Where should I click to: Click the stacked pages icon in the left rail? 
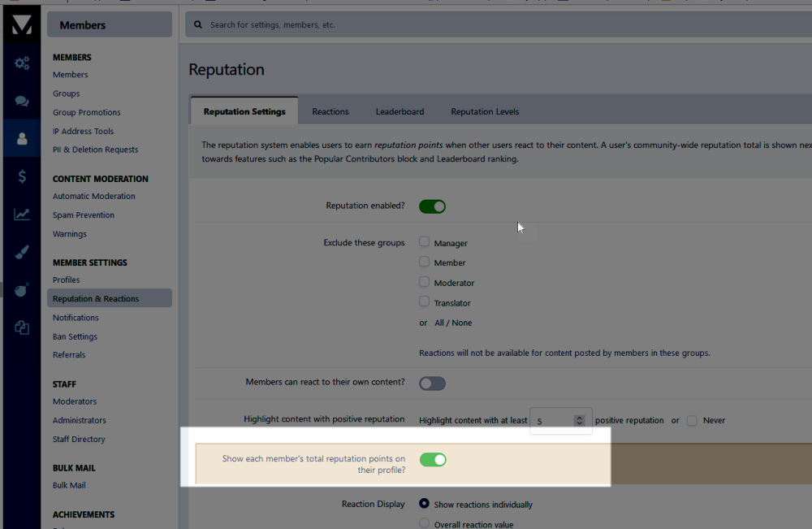point(22,327)
